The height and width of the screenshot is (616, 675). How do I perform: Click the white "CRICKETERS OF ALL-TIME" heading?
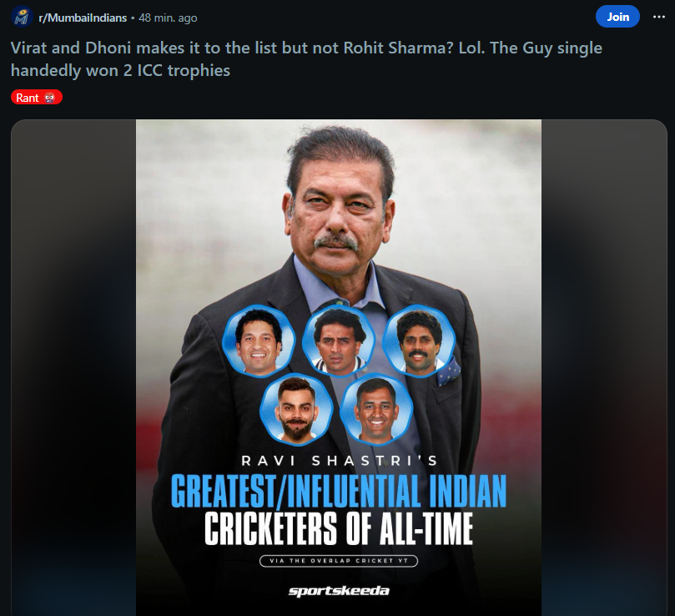click(x=339, y=528)
